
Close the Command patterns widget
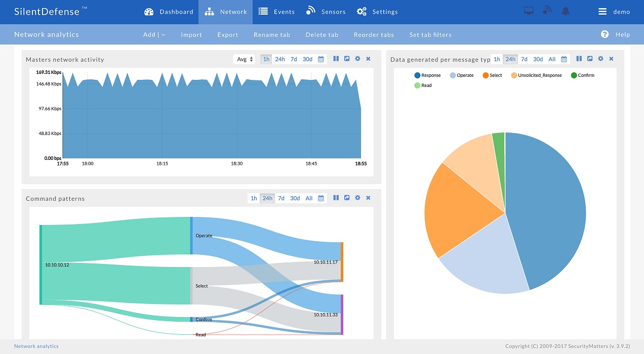[x=368, y=198]
